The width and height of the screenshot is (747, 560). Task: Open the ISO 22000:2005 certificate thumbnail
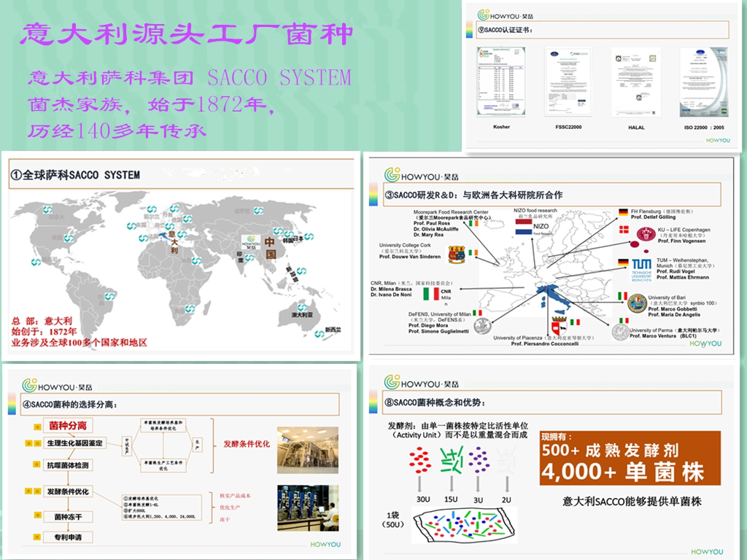704,82
